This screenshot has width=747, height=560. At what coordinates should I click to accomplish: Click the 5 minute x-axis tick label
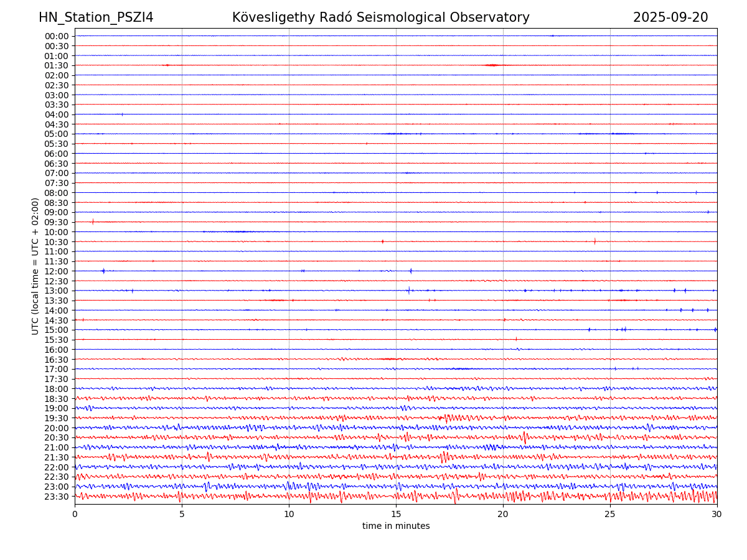[x=182, y=514]
